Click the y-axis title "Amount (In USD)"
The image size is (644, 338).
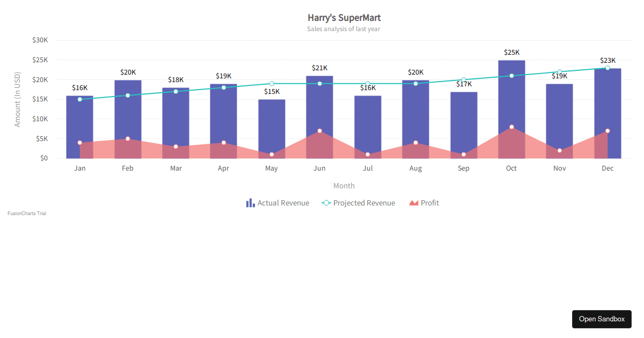coord(17,99)
